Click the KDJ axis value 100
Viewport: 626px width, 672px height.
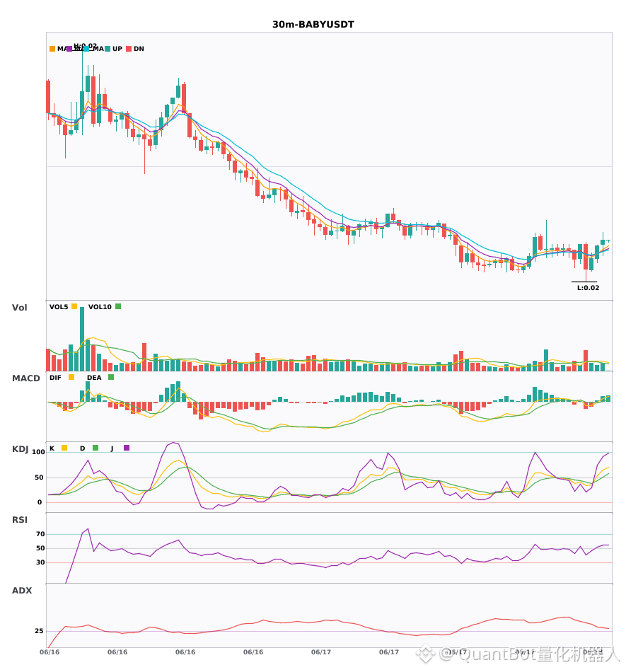tap(38, 452)
